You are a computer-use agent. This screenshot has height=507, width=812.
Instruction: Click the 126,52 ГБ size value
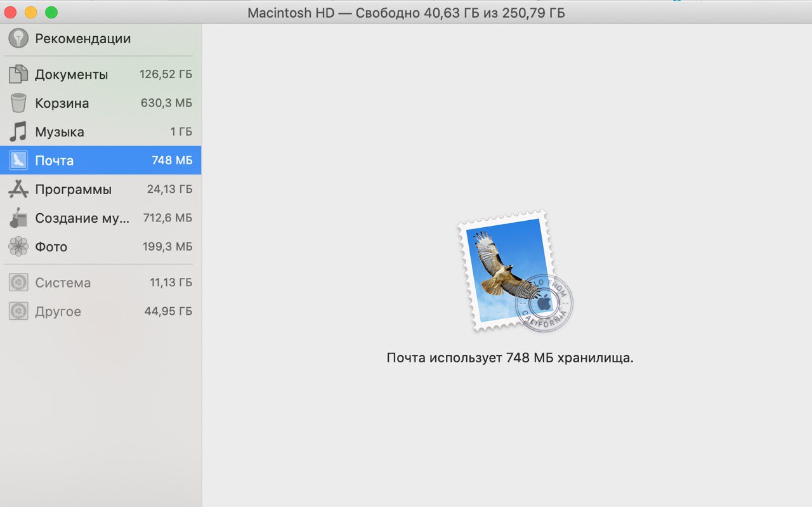click(x=166, y=74)
